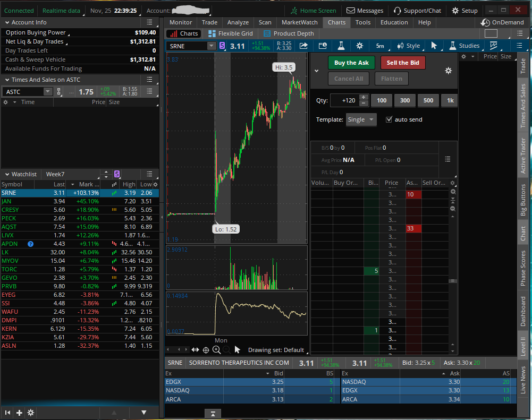532x420 pixels.
Task: Select JAN row in watchlist
Action: click(79, 201)
